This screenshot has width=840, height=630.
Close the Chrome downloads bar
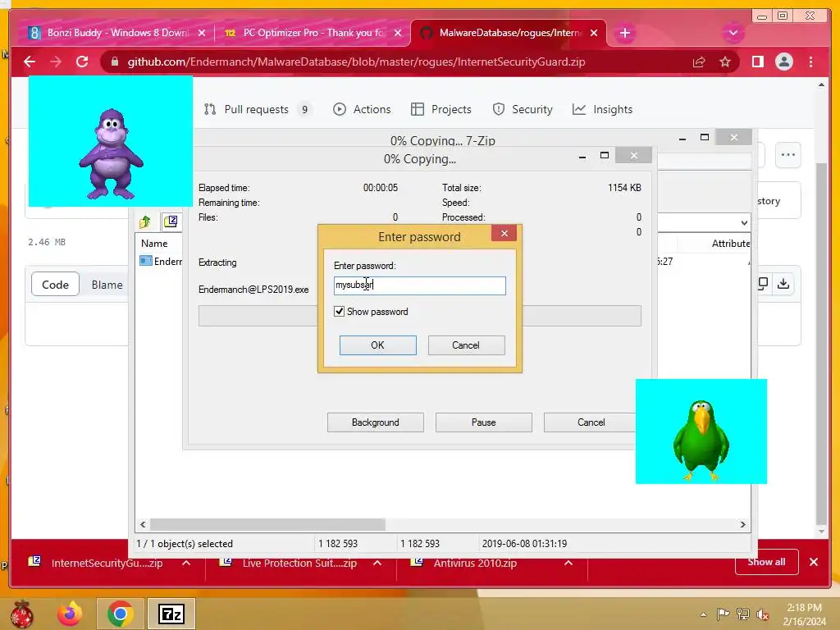813,562
